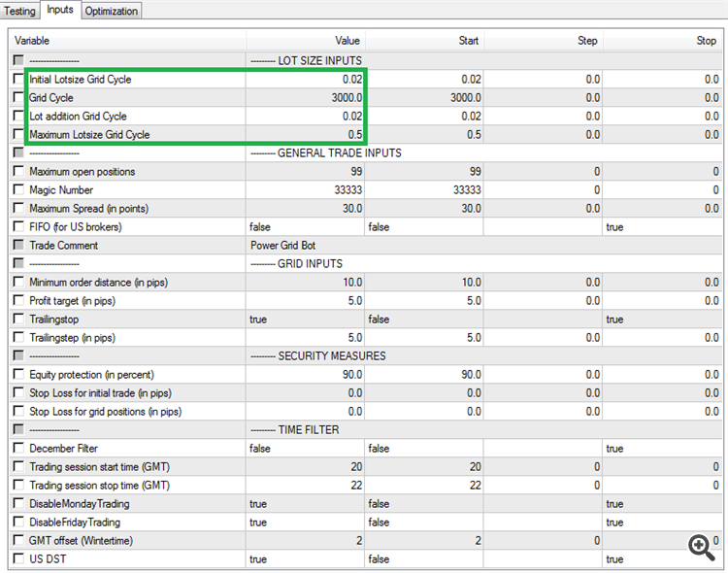Screen dimensions: 728x573
Task: Edit Trading session stop time value 22
Action: 306,486
